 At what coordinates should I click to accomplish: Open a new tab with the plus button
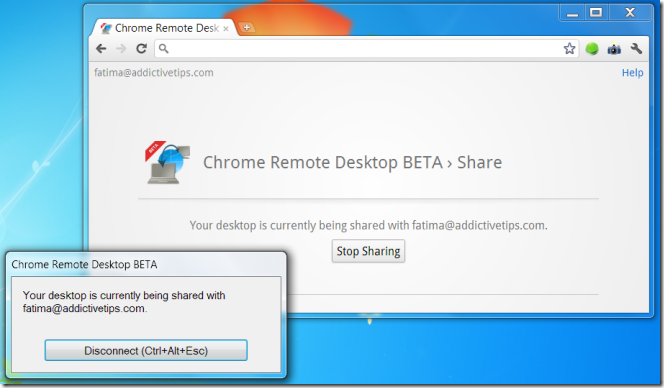246,28
